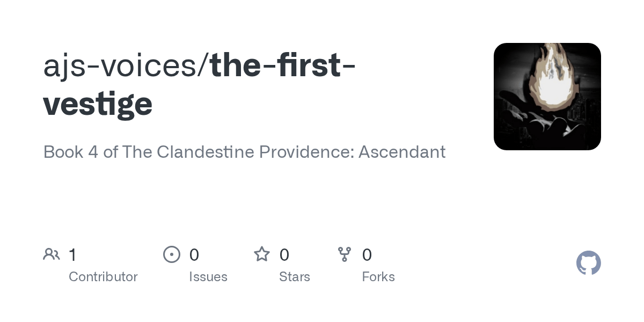Click the issues circle-dot icon

click(x=172, y=254)
